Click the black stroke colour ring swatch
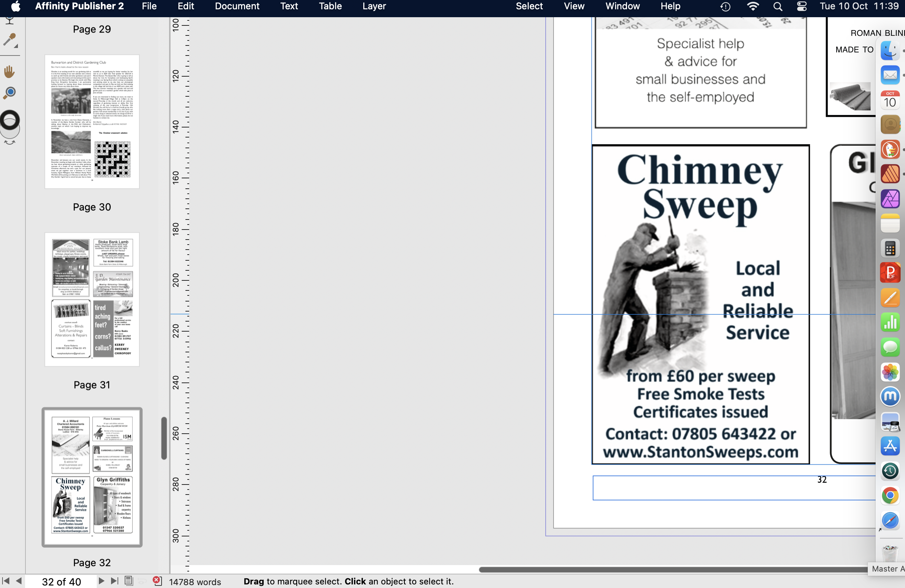905x588 pixels. 10,120
